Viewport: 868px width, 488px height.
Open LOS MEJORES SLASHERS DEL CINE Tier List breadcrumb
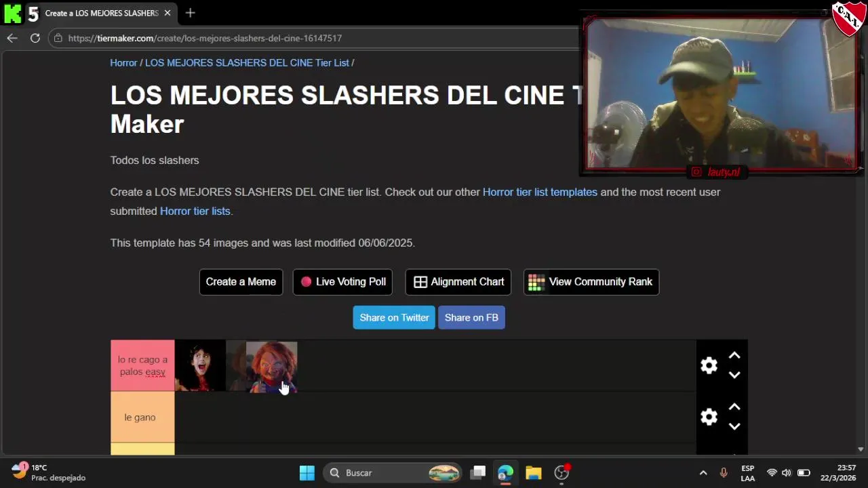pyautogui.click(x=247, y=63)
